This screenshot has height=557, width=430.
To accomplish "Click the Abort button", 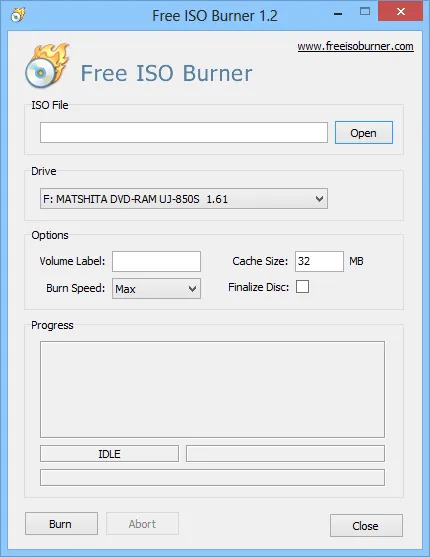I will (142, 524).
